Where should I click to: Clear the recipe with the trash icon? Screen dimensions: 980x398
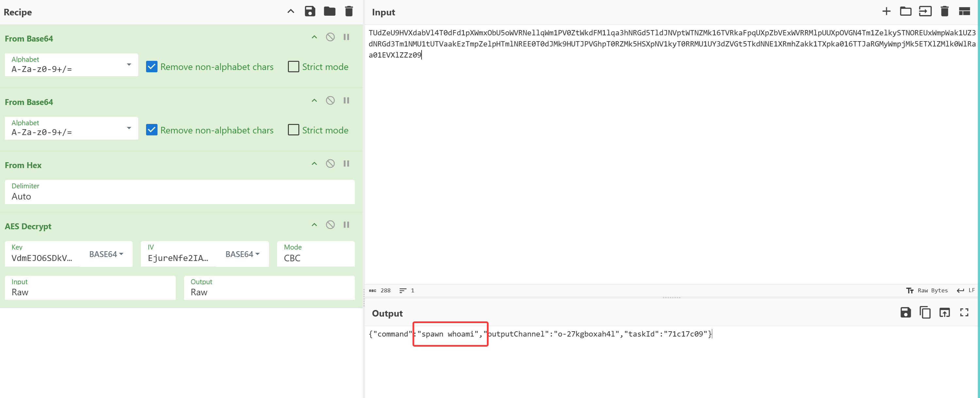click(349, 11)
